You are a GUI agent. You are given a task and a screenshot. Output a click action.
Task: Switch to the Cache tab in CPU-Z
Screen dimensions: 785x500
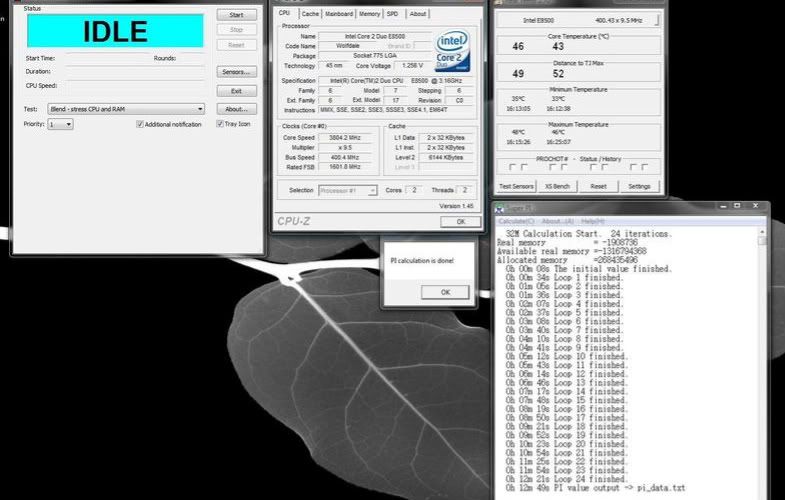point(310,14)
